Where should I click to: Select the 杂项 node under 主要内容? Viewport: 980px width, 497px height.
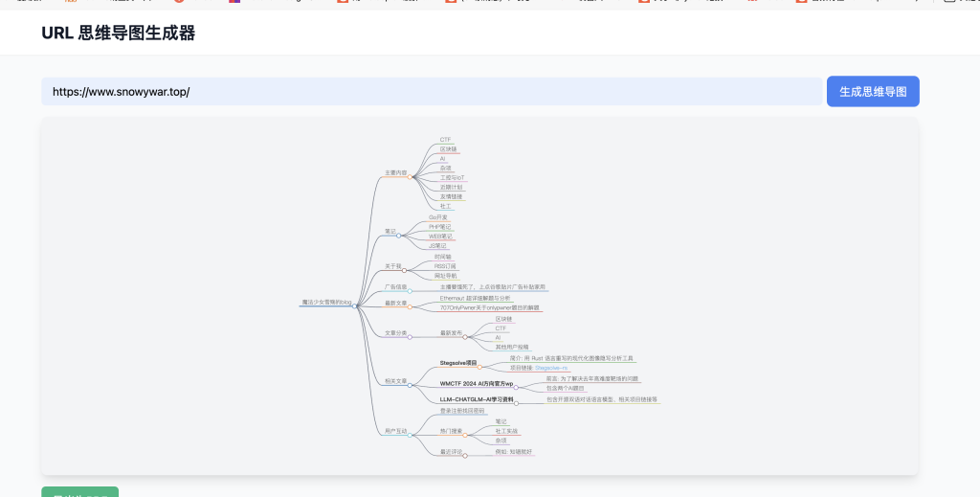(445, 169)
